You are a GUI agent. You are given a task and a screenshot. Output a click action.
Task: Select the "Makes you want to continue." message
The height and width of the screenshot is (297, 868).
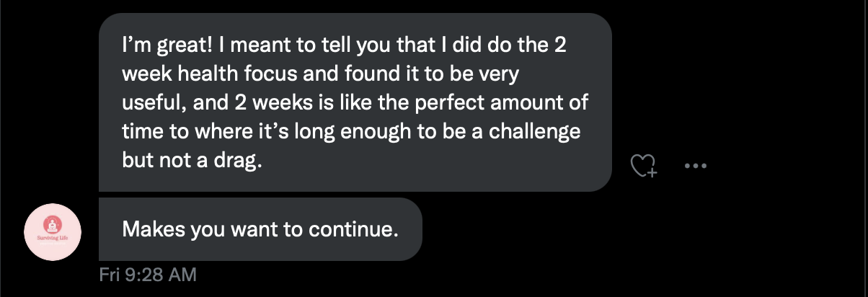[x=260, y=230]
